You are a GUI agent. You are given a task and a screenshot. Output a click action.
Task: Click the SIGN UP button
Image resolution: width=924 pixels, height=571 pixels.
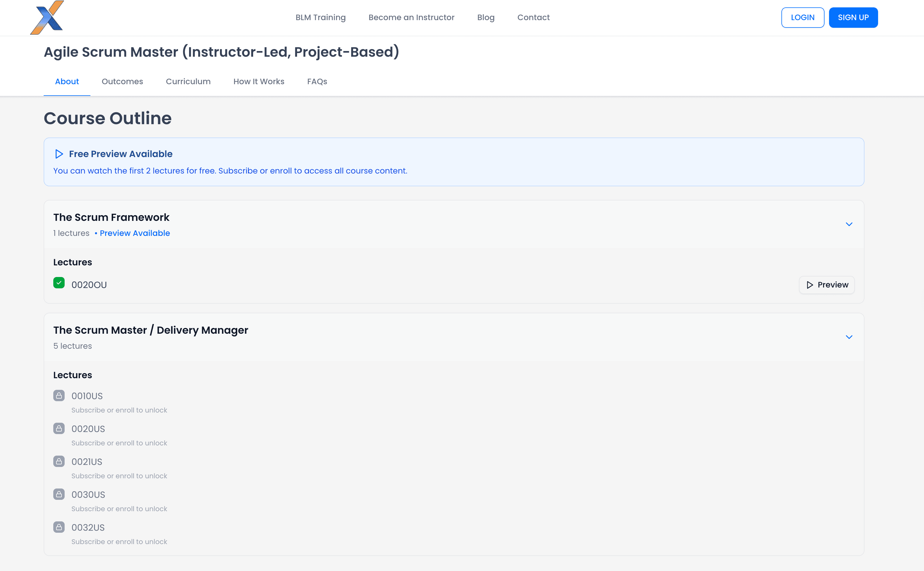click(853, 18)
